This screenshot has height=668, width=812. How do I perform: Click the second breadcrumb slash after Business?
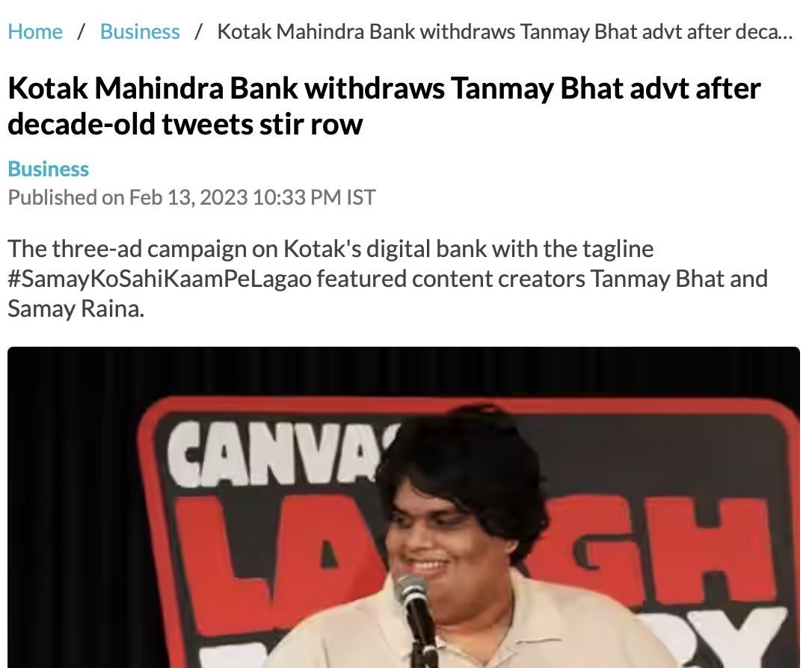[x=199, y=31]
